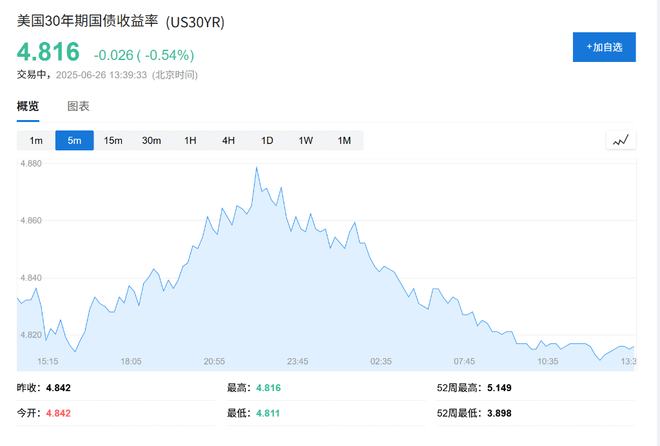This screenshot has height=446, width=660.
Task: Switch to the 概览 tab
Action: coord(28,106)
